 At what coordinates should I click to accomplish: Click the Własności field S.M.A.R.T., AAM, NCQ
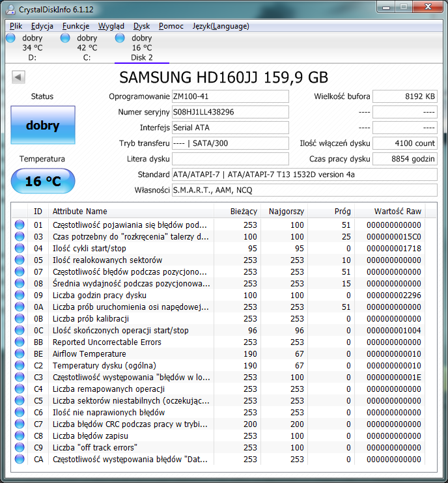coord(304,190)
